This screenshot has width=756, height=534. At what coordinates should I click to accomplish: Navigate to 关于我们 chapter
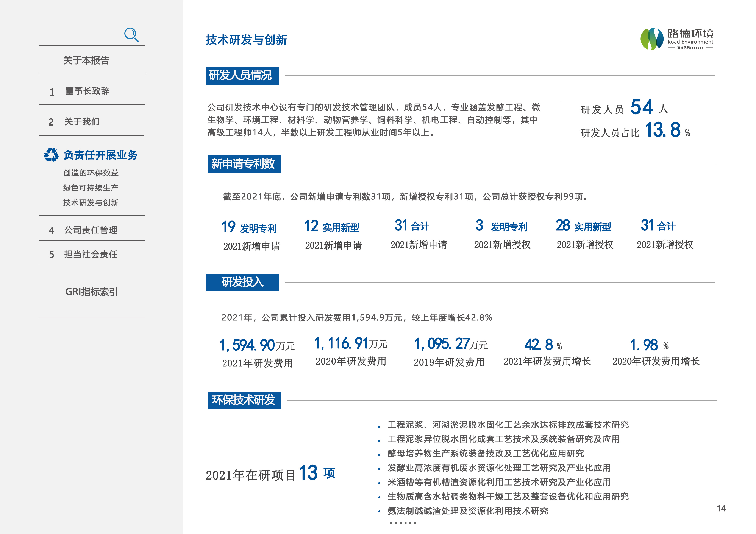pyautogui.click(x=82, y=122)
